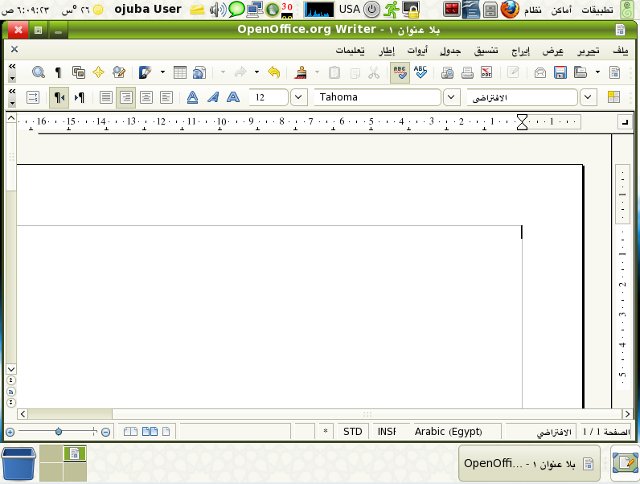Select the Format Paintbrush icon
The image size is (640, 484).
301,73
